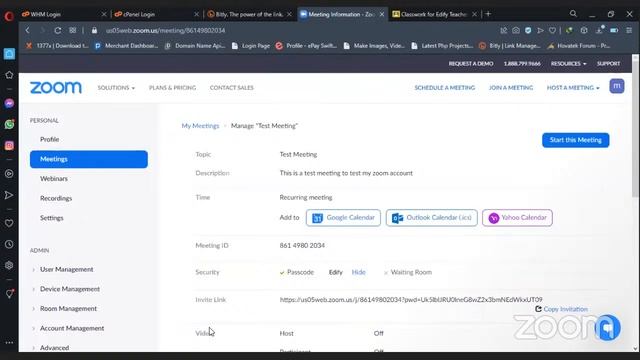This screenshot has height=360, width=640.
Task: Open the Merchant Dashboard bookmark
Action: 126,46
